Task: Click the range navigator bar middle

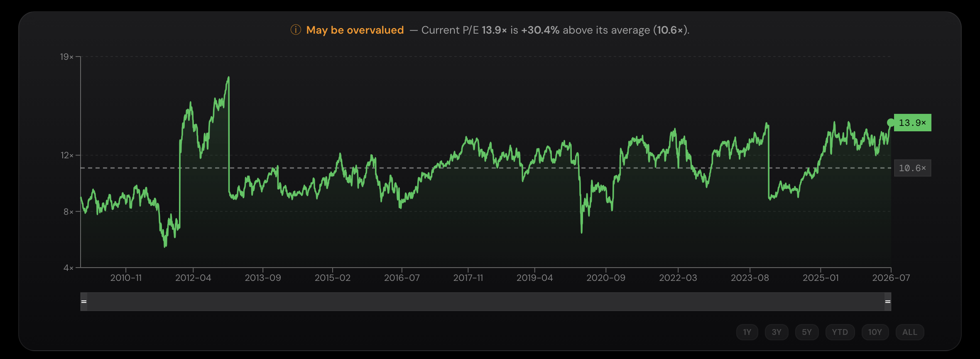Action: point(486,302)
